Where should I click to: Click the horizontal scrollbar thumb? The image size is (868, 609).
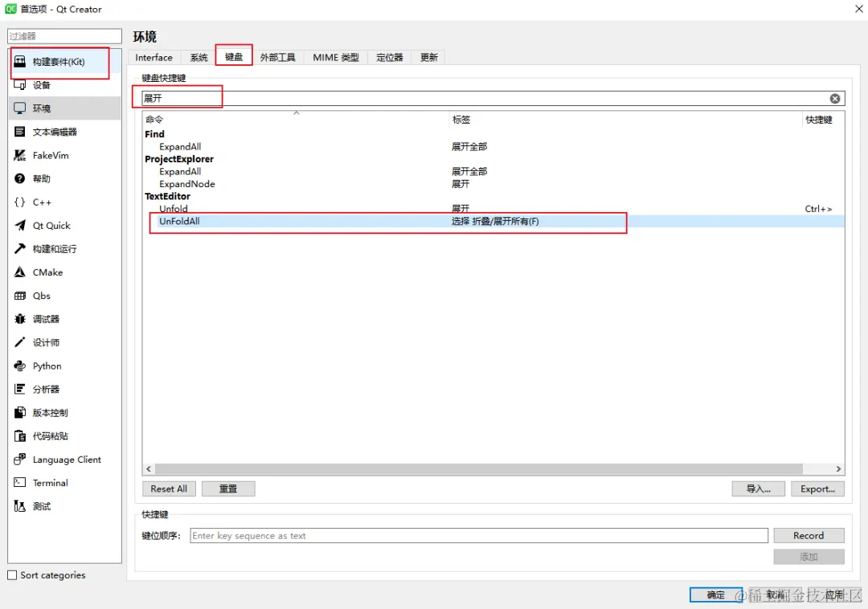(x=479, y=469)
